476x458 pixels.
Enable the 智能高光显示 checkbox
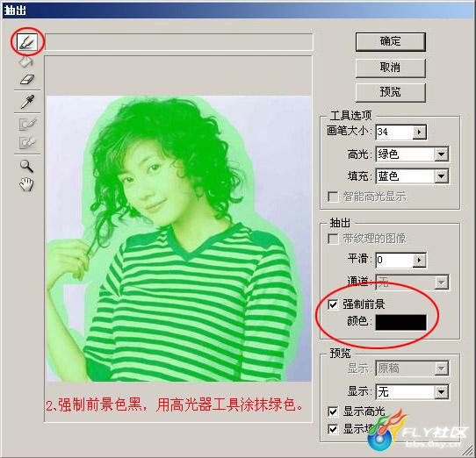click(x=334, y=197)
